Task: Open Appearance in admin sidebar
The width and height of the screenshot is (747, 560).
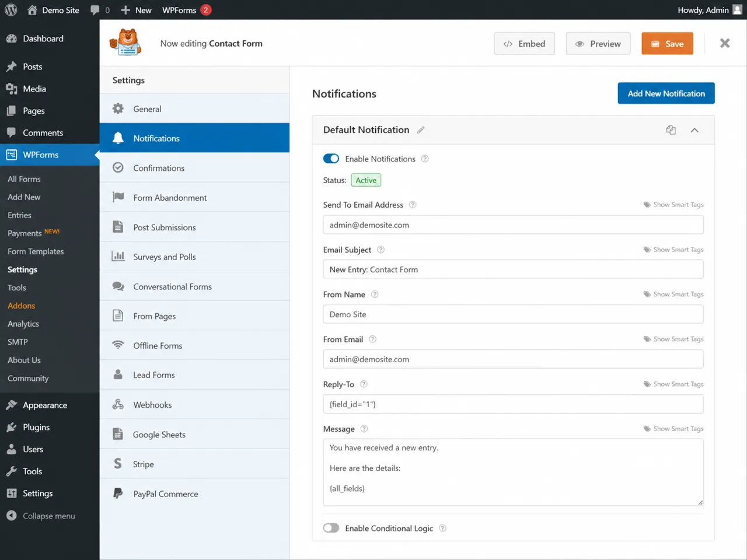Action: [50, 405]
